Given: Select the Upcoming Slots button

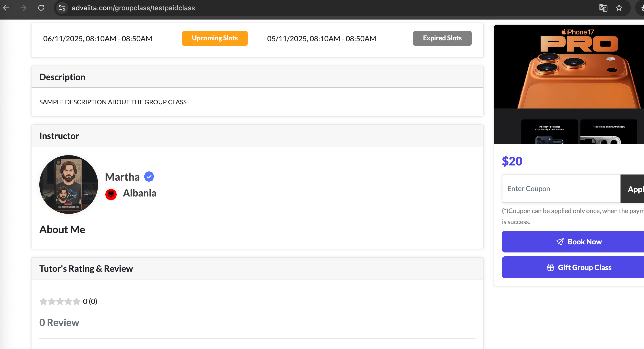Looking at the screenshot, I should click(x=215, y=38).
